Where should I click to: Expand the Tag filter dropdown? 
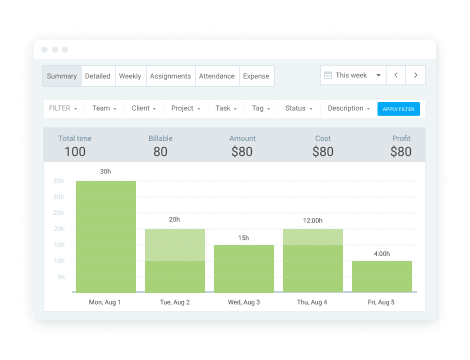[x=261, y=108]
